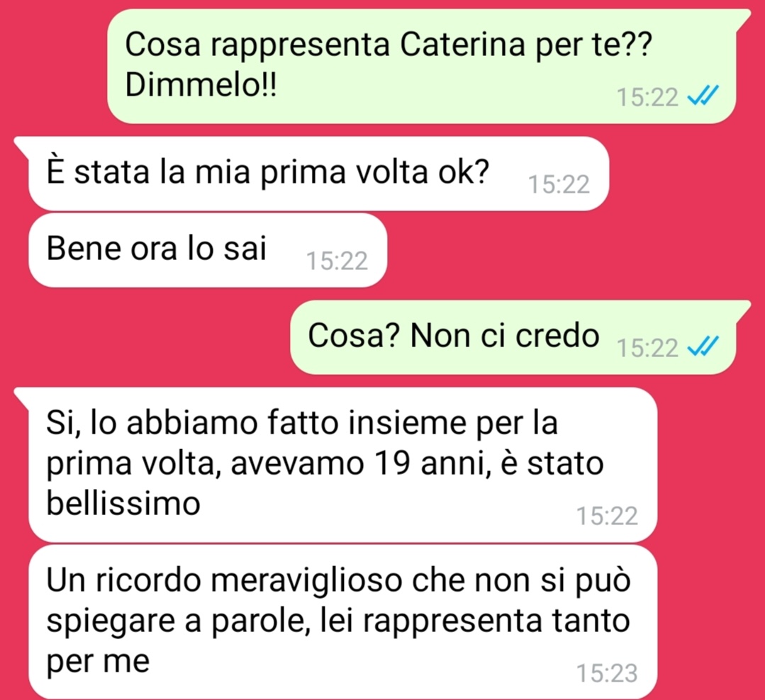Screen dimensions: 765x700
Task: Tap the 15:22 timestamp under "bellissimo"
Action: tap(607, 516)
